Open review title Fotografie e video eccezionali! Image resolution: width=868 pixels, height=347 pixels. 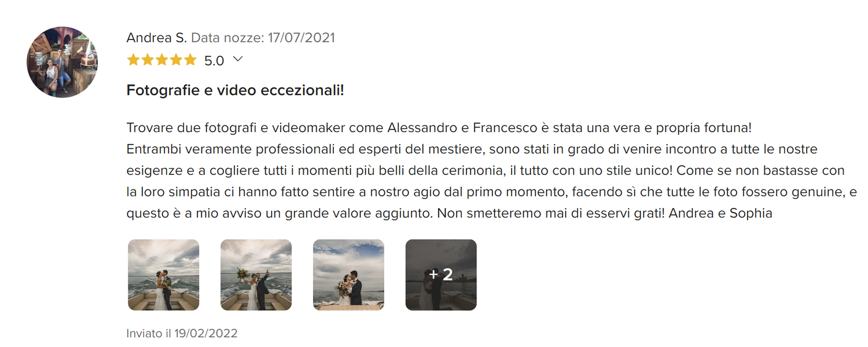tap(236, 90)
